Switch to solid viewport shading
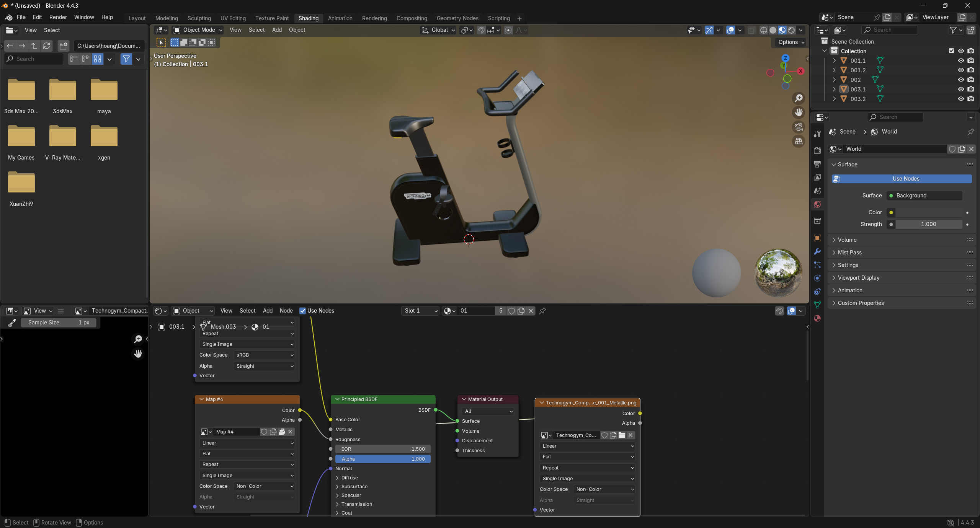Image resolution: width=980 pixels, height=528 pixels. [x=773, y=30]
